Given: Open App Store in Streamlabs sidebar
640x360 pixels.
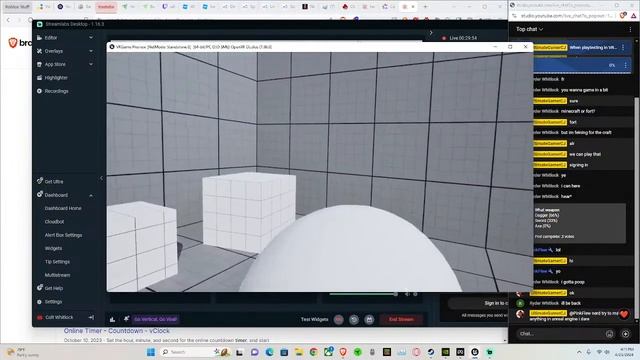Looking at the screenshot, I should pos(55,64).
